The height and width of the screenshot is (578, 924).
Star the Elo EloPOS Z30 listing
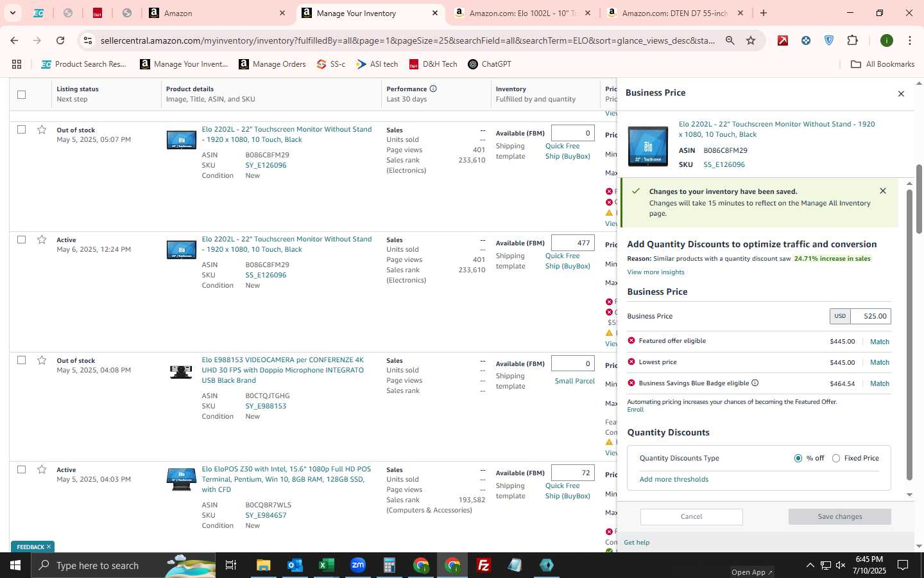(x=42, y=469)
